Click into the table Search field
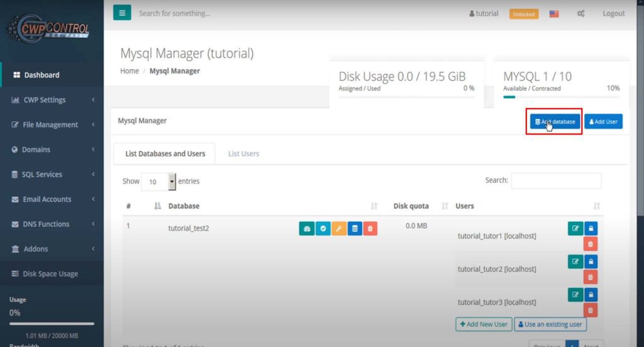The image size is (644, 347). click(x=556, y=181)
